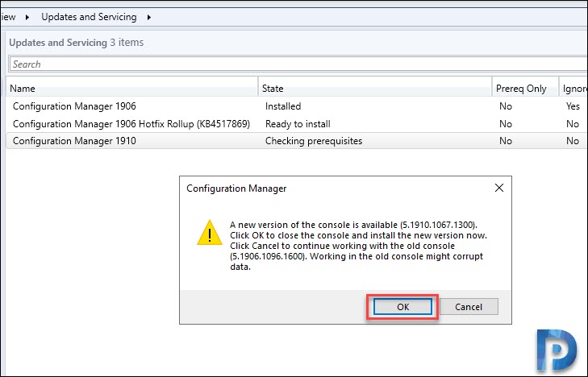Viewport: 588px width, 377px height.
Task: Click Cancel to keep the old console
Action: pyautogui.click(x=469, y=307)
